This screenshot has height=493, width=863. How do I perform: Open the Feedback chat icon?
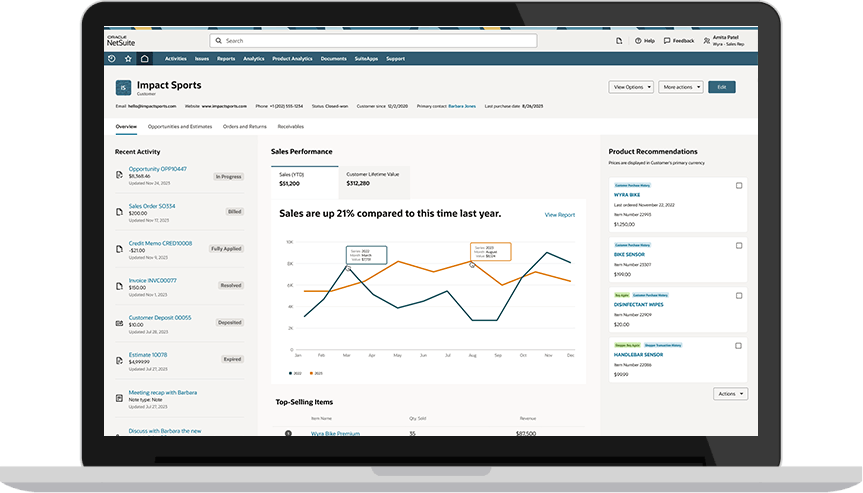(x=666, y=41)
